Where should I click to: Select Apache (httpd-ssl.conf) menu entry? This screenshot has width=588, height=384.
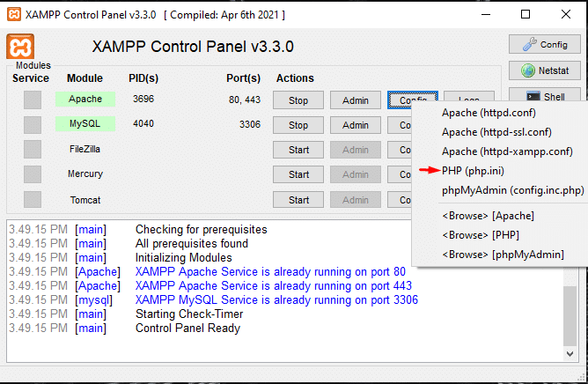[496, 132]
